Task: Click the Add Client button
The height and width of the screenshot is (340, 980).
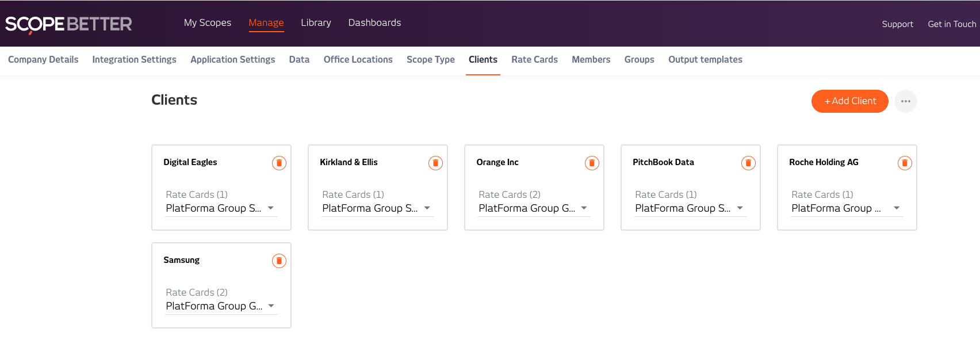Action: [850, 101]
